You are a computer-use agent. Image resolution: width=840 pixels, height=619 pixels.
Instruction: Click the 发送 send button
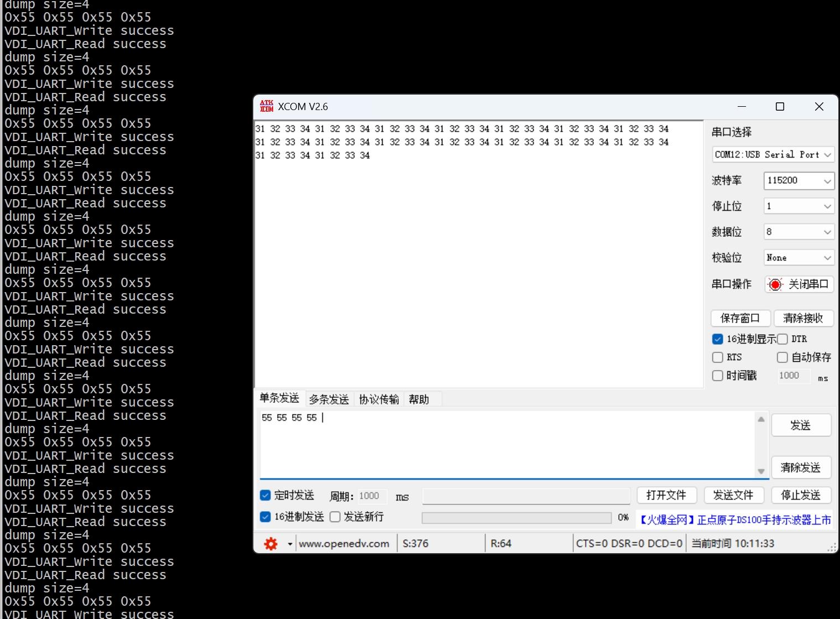[801, 425]
